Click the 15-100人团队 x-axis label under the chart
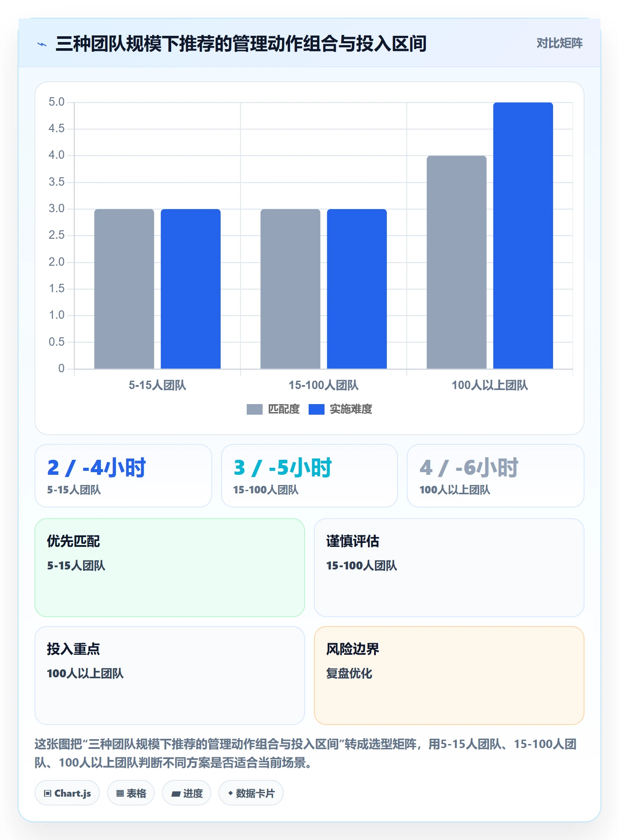Viewport: 619px width, 840px height. 324,385
